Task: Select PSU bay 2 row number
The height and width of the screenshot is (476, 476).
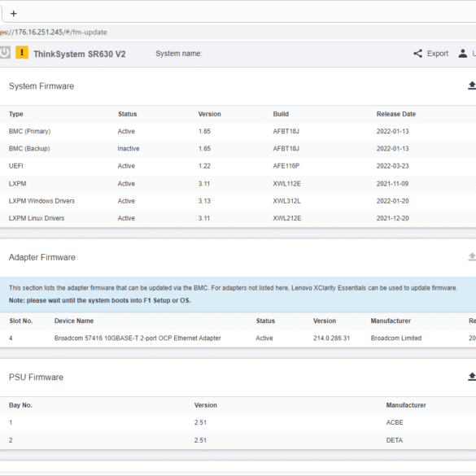Action: [11, 440]
